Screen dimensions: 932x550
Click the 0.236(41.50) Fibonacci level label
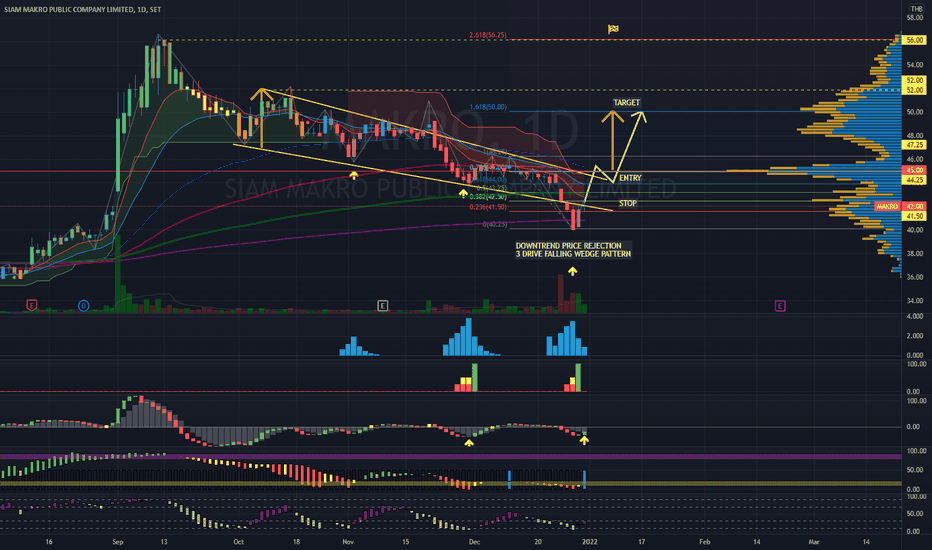pyautogui.click(x=488, y=208)
